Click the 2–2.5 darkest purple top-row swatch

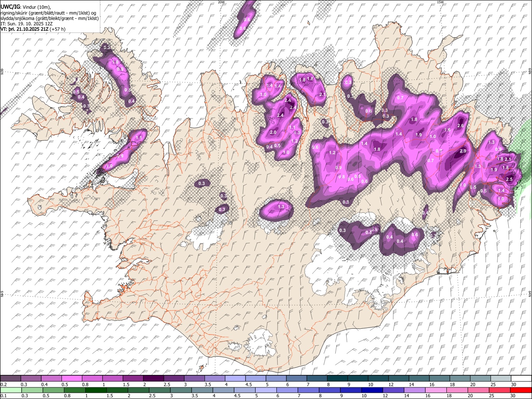click(x=153, y=379)
